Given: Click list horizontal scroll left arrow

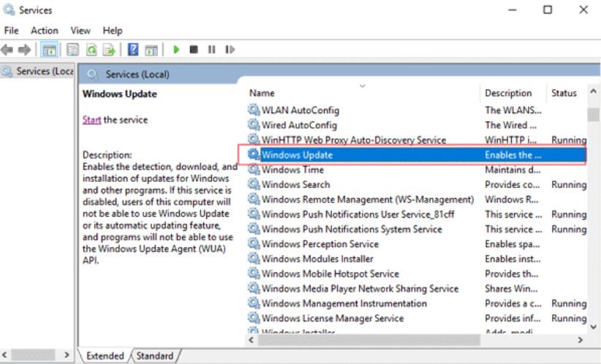Looking at the screenshot, I should [252, 340].
